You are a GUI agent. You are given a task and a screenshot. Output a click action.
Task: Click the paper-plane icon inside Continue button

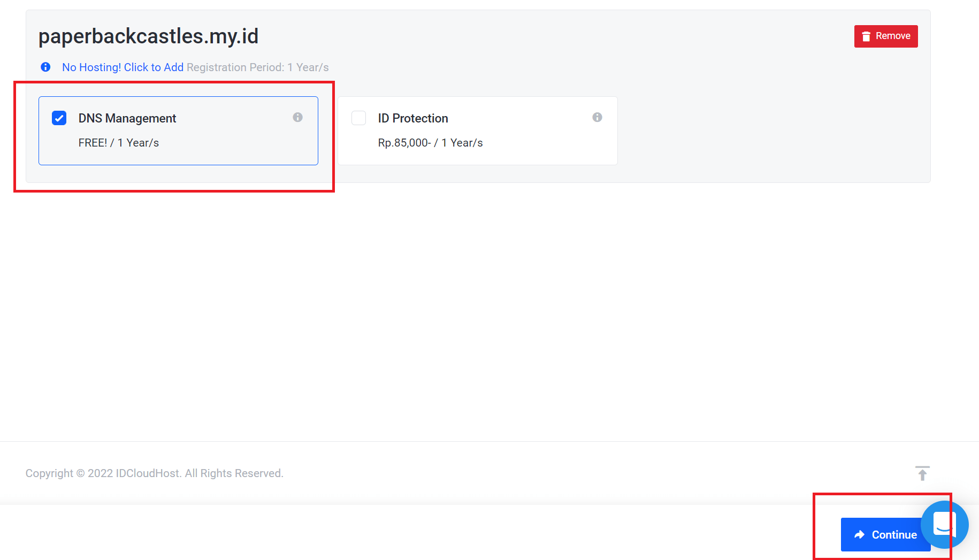860,534
